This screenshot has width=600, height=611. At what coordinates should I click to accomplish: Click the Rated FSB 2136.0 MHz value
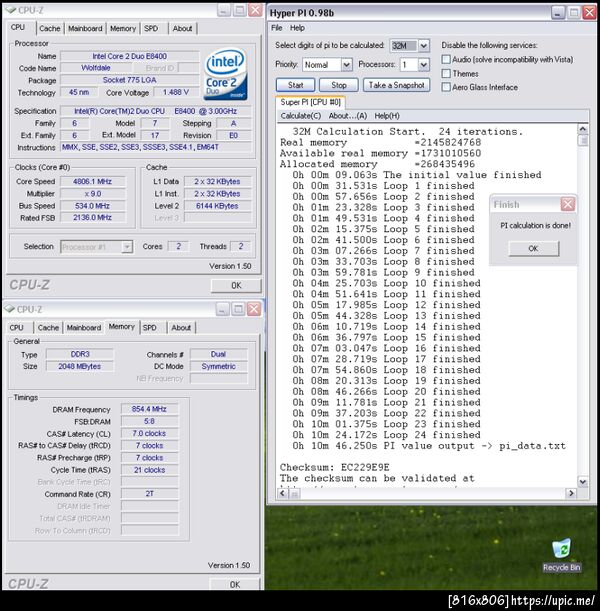[92, 217]
